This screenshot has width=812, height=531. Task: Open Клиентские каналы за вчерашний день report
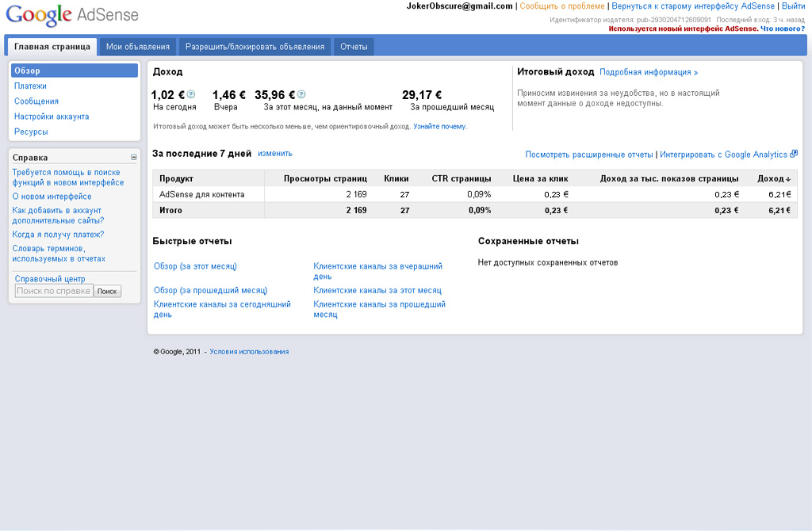pos(378,271)
